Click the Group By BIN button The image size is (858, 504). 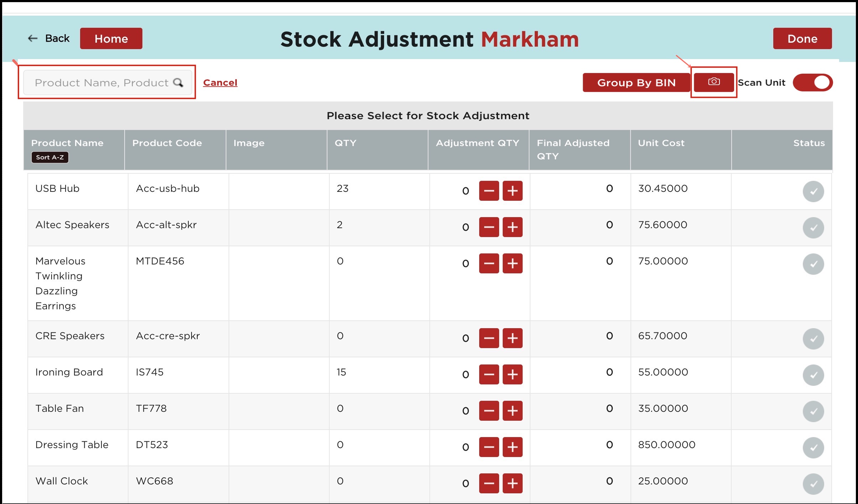[x=636, y=83]
